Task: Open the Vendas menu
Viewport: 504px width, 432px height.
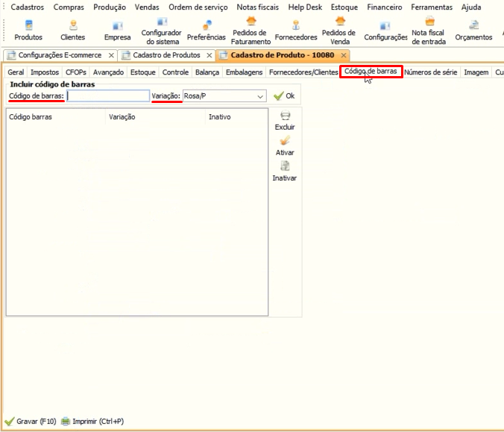Action: (147, 7)
